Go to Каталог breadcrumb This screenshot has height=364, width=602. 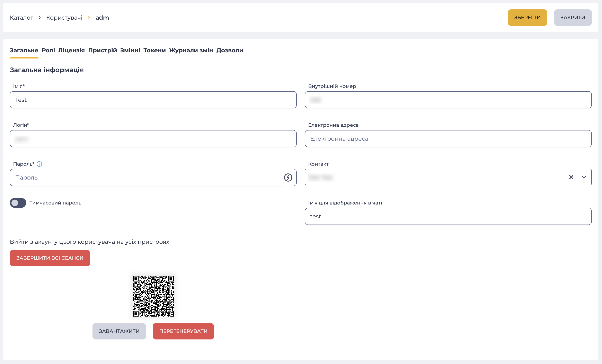coord(21,18)
